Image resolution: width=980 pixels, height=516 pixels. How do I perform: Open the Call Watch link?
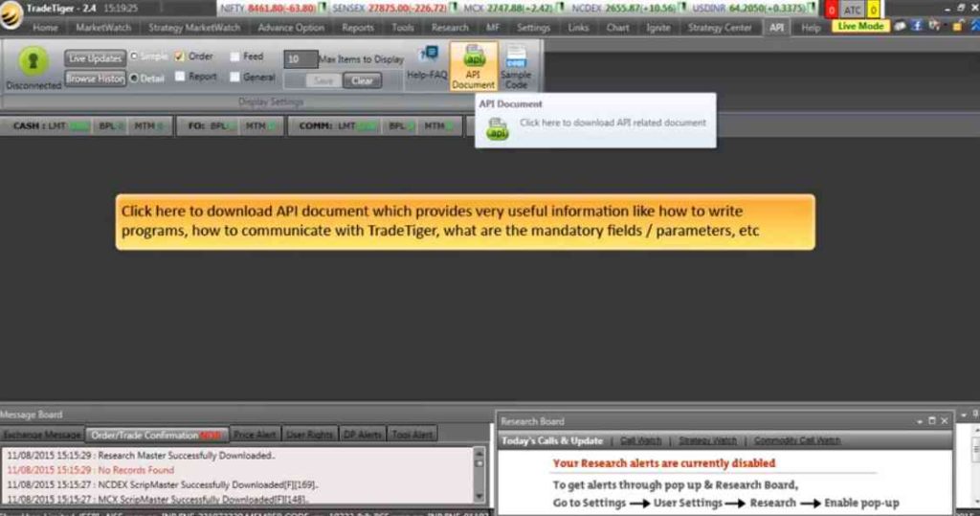click(x=640, y=440)
